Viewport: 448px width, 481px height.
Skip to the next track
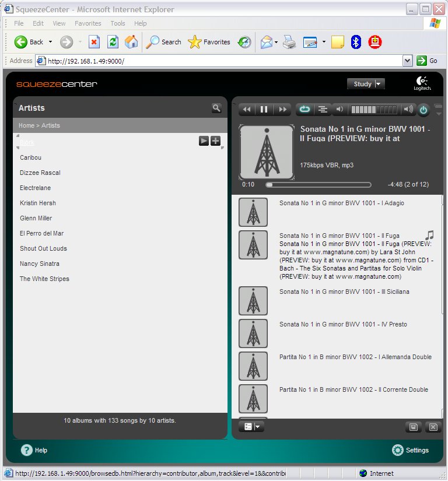point(282,109)
